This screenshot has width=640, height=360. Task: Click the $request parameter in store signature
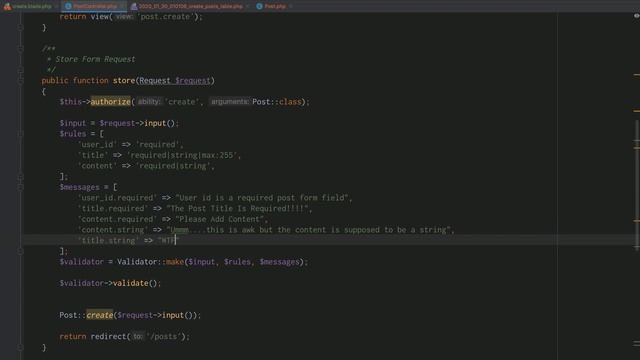(192, 80)
